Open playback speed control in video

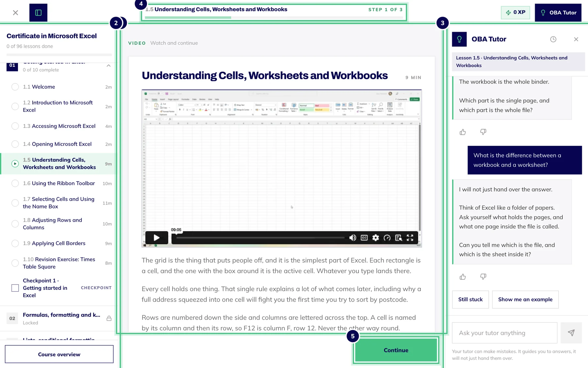(387, 238)
